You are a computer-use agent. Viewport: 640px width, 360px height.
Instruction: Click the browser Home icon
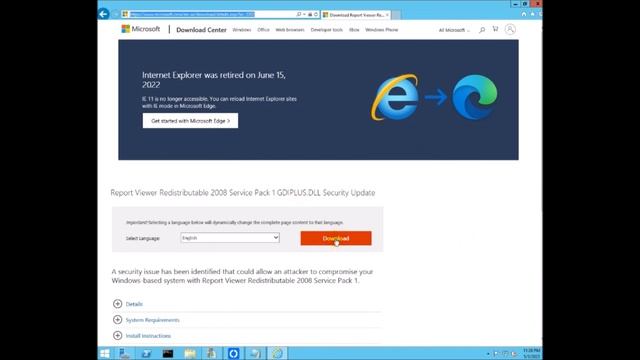[x=524, y=14]
